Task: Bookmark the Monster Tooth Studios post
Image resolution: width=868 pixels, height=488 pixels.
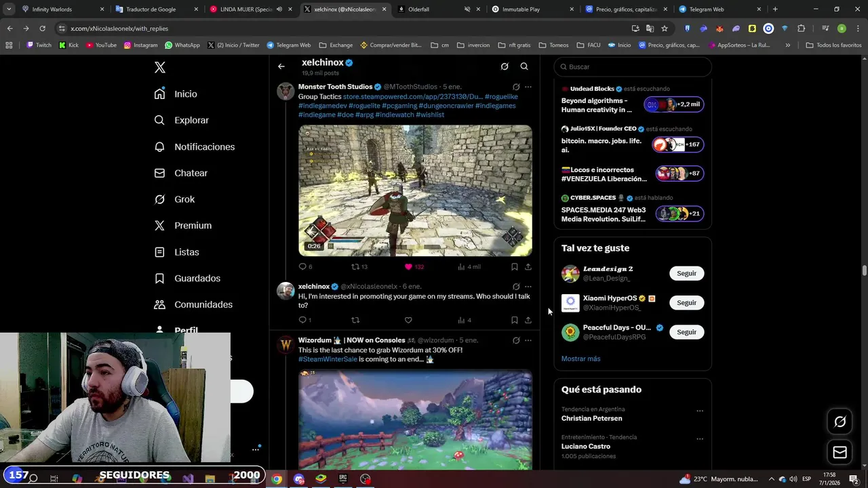Action: (x=515, y=267)
